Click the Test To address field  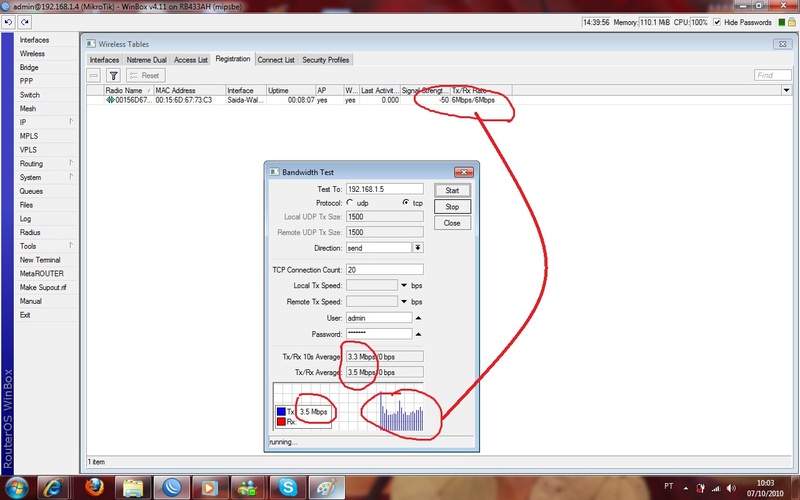coord(385,189)
